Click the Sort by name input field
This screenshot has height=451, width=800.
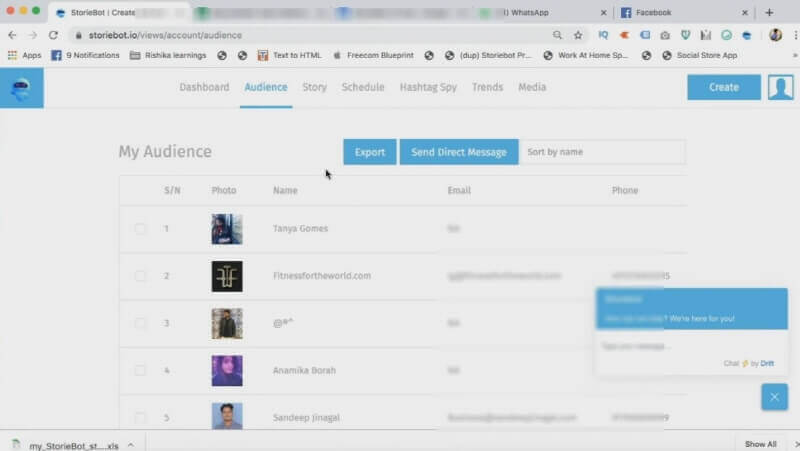(x=602, y=152)
